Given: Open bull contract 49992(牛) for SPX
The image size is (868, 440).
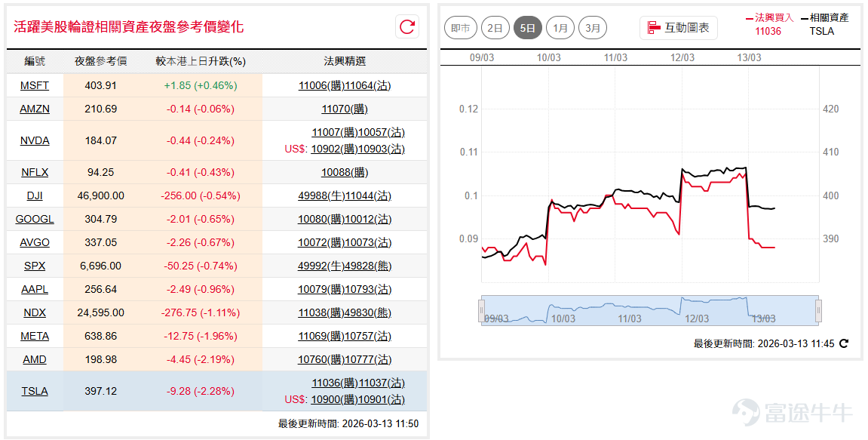Looking at the screenshot, I should (321, 266).
